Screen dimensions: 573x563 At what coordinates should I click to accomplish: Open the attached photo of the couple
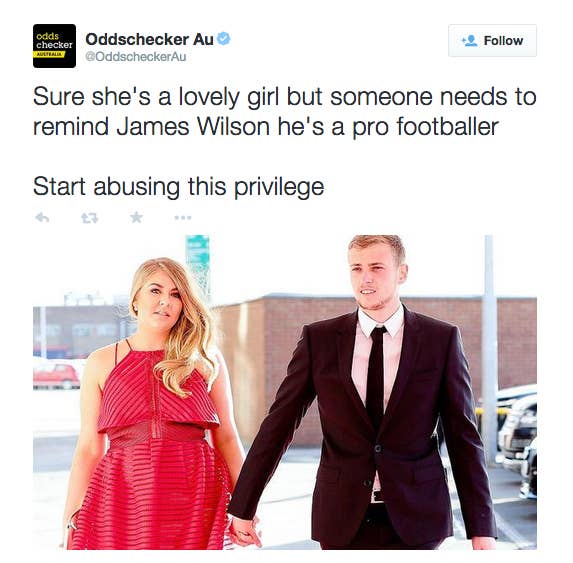(x=285, y=392)
